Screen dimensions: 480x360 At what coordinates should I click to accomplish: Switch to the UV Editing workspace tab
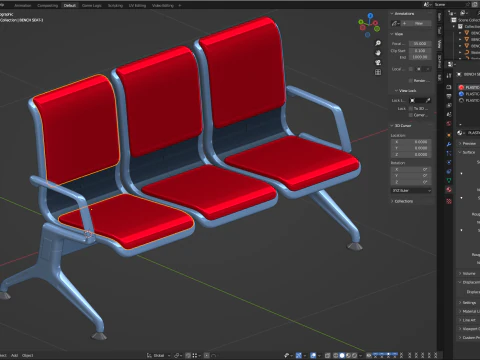click(x=137, y=5)
